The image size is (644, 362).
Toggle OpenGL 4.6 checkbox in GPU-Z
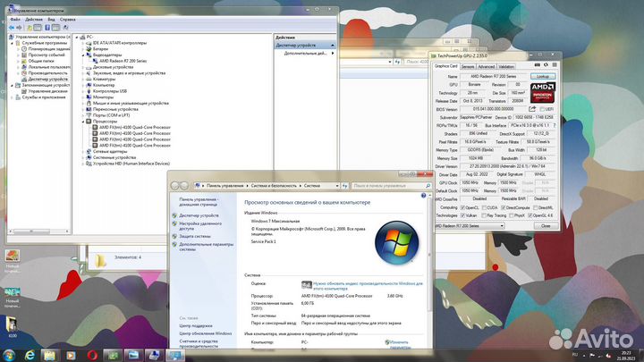(530, 215)
